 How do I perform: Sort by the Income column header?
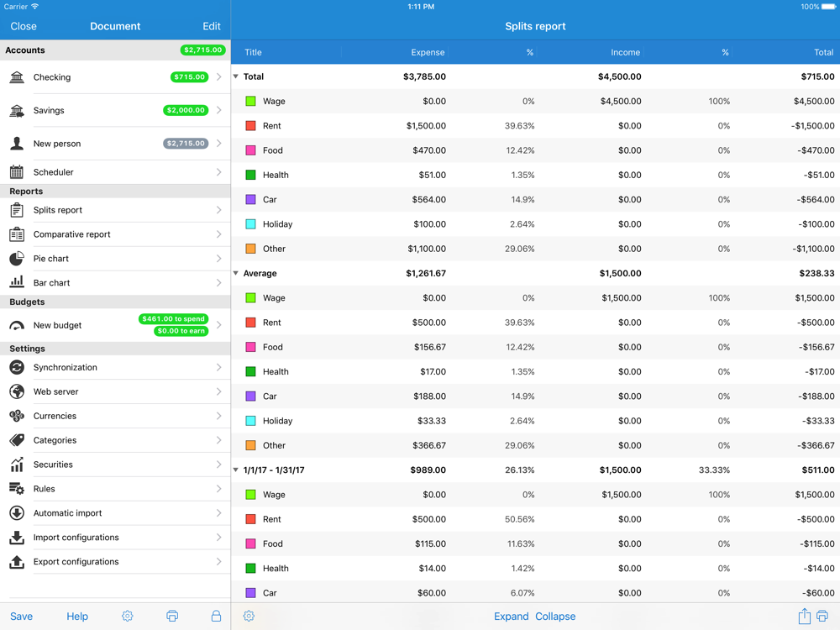pos(625,52)
